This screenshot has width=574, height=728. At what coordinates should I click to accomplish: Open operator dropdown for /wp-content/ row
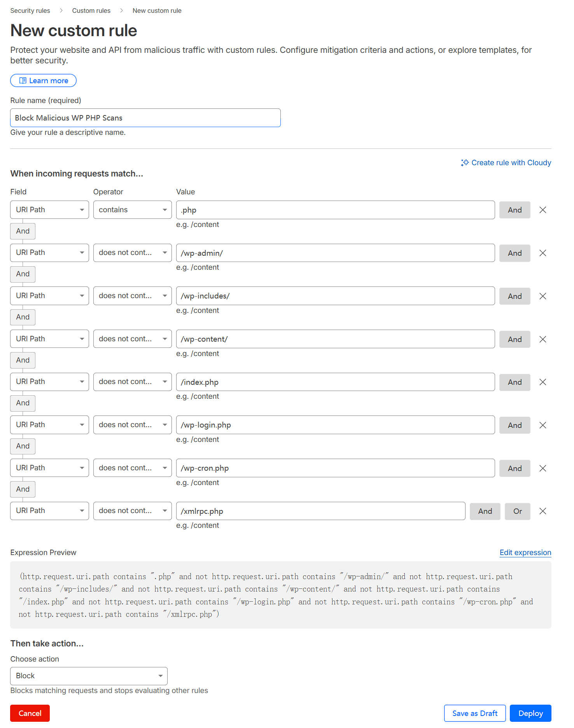pyautogui.click(x=133, y=339)
